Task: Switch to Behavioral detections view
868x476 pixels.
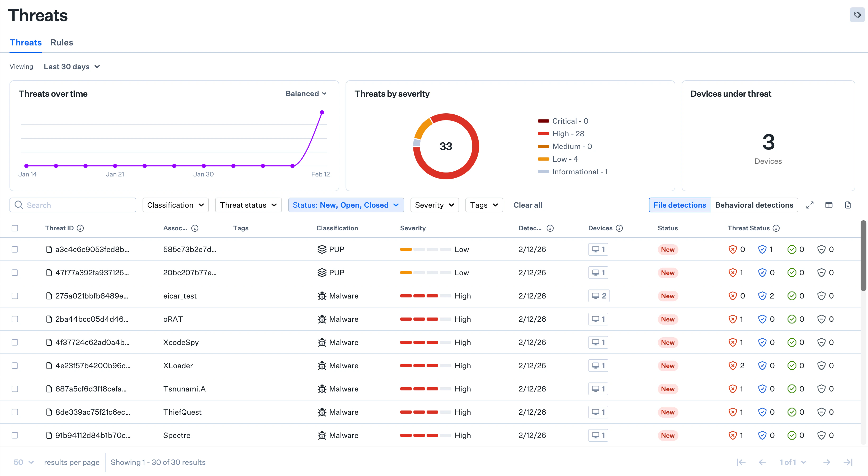Action: tap(754, 205)
